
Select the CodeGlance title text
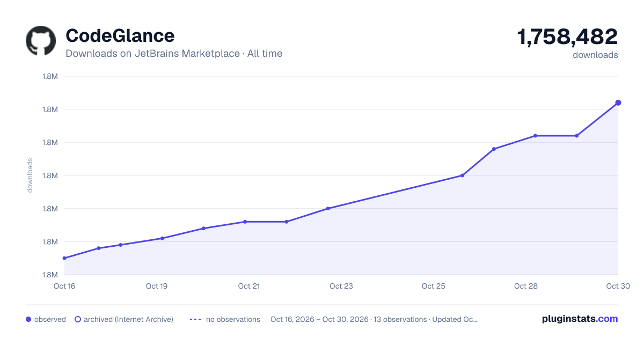(x=120, y=35)
